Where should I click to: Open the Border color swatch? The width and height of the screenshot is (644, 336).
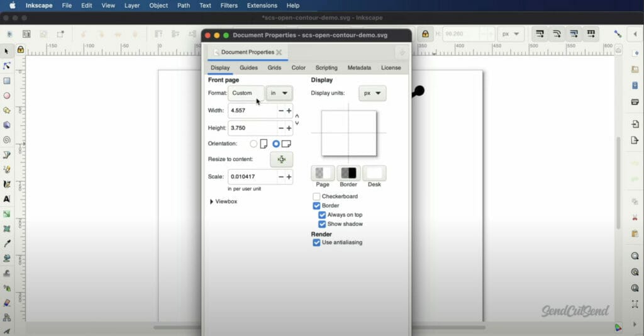coord(348,173)
